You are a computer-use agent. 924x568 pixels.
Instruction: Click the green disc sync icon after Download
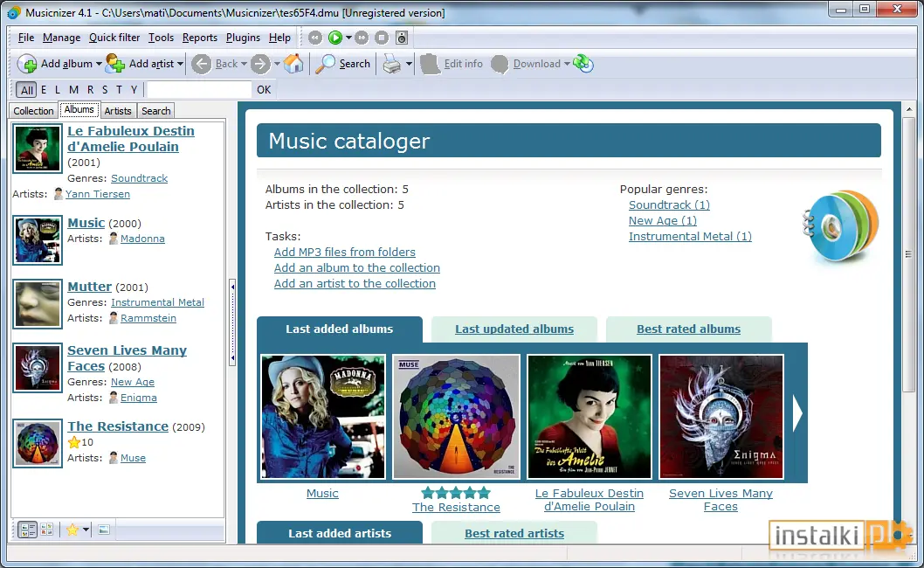point(583,64)
